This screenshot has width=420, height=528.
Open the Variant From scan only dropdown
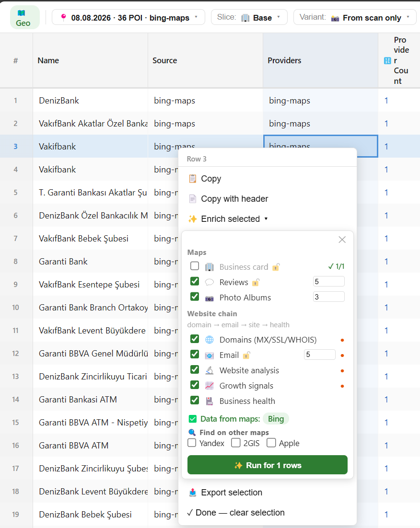point(355,17)
